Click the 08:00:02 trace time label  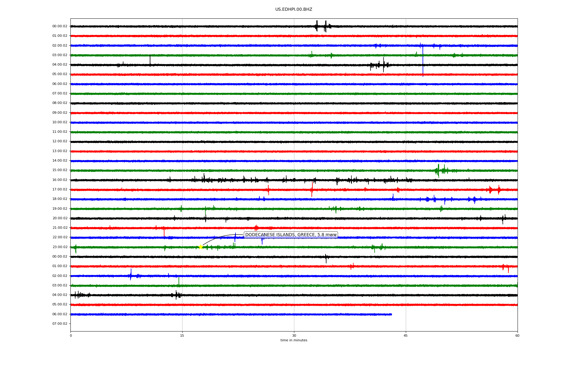[x=60, y=103]
